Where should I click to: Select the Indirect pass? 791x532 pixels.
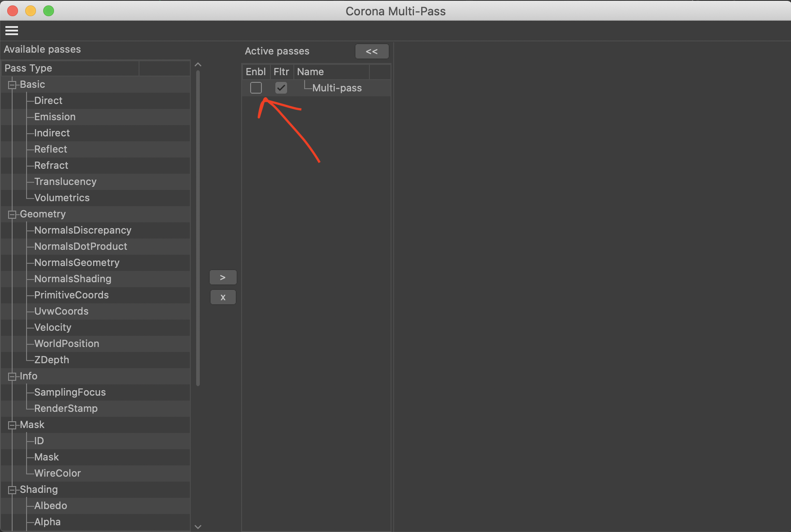[52, 133]
